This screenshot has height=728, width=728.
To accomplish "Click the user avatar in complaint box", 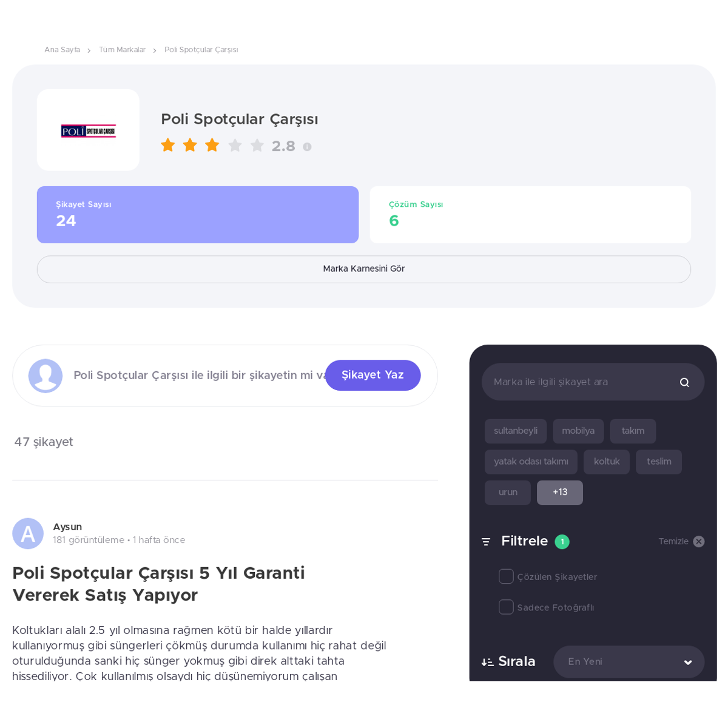I will click(x=45, y=376).
